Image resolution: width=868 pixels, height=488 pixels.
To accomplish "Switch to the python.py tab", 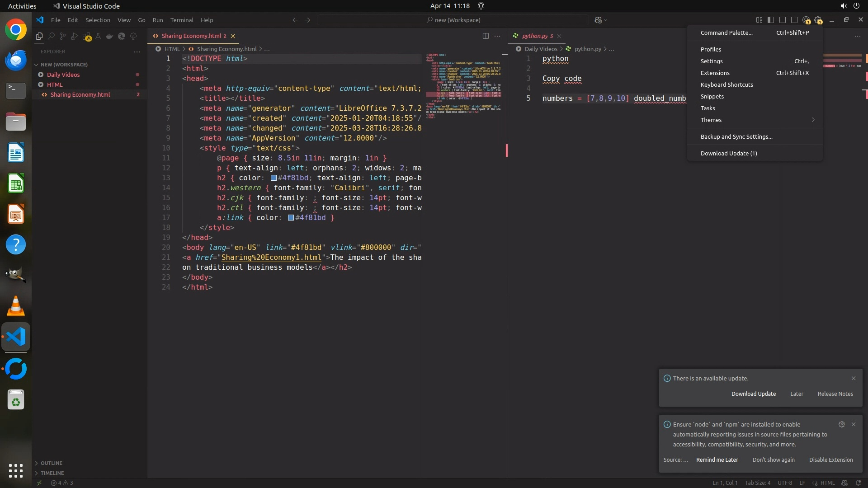I will tap(535, 36).
